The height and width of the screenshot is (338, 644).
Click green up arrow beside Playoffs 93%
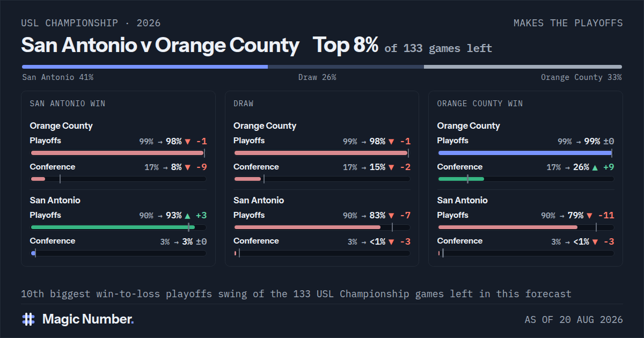[x=187, y=216]
